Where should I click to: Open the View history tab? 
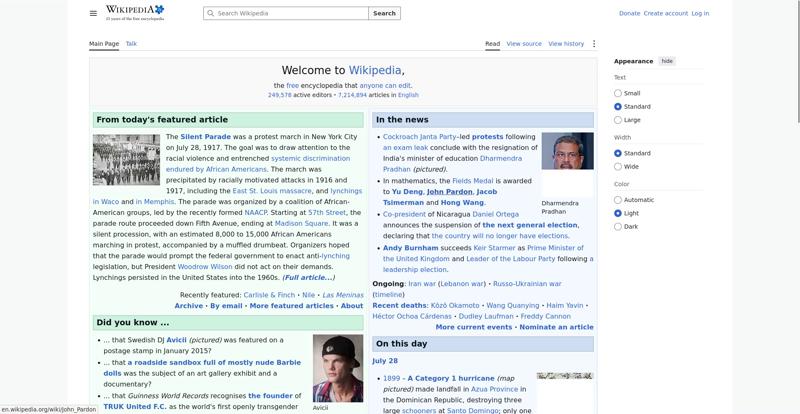tap(566, 44)
